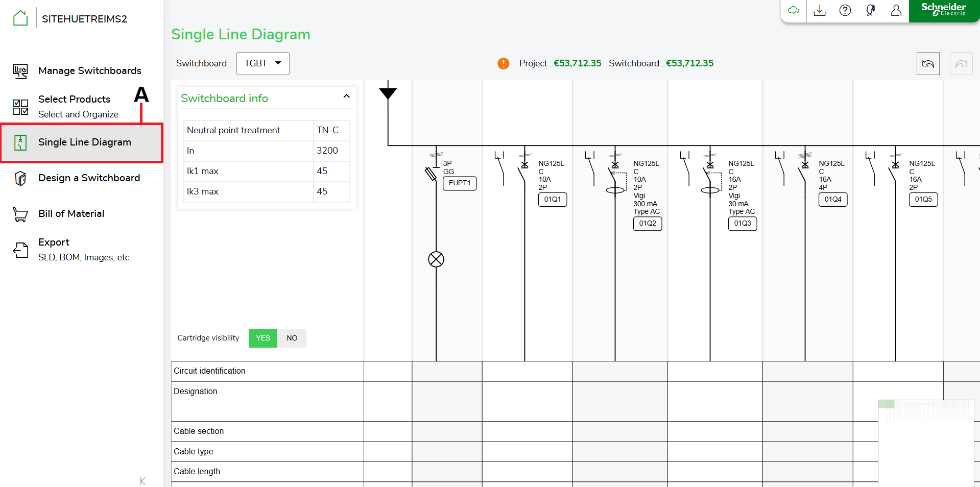The image size is (980, 487).
Task: Open Bill of Material
Action: pyautogui.click(x=71, y=213)
